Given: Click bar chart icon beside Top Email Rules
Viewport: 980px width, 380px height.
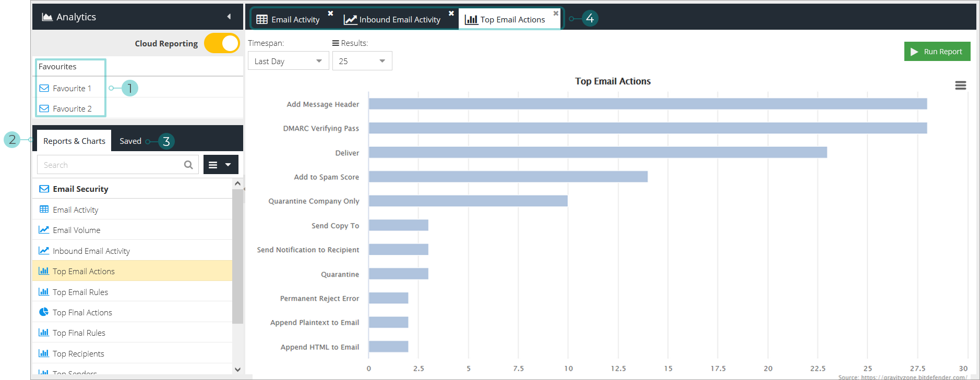Looking at the screenshot, I should point(44,291).
